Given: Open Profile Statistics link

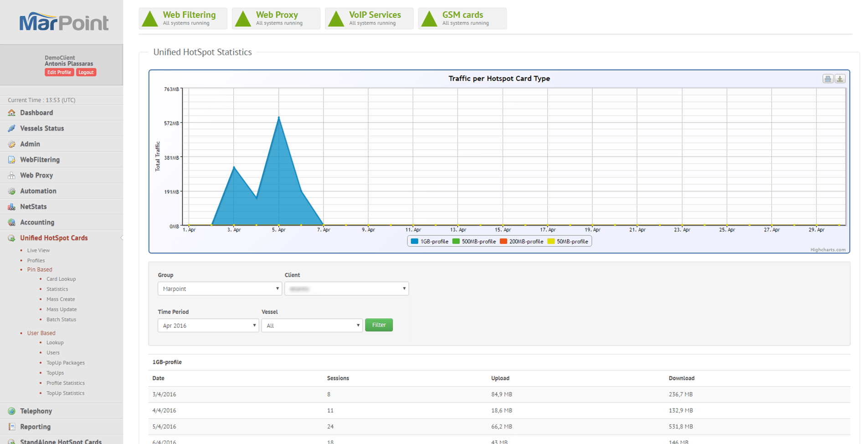Looking at the screenshot, I should coord(66,383).
